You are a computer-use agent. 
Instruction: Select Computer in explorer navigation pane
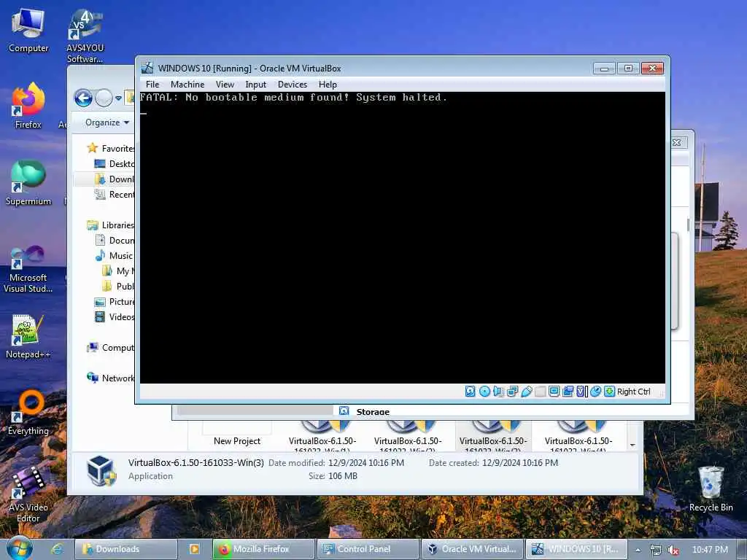point(111,348)
